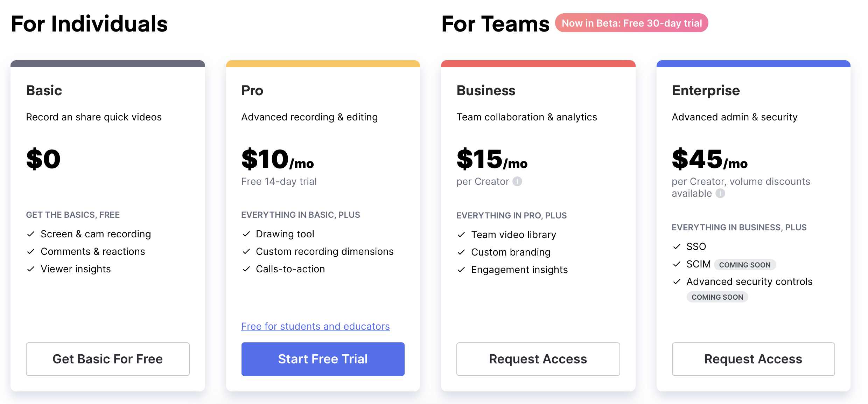
Task: Click checkmark next to SSO
Action: point(677,246)
